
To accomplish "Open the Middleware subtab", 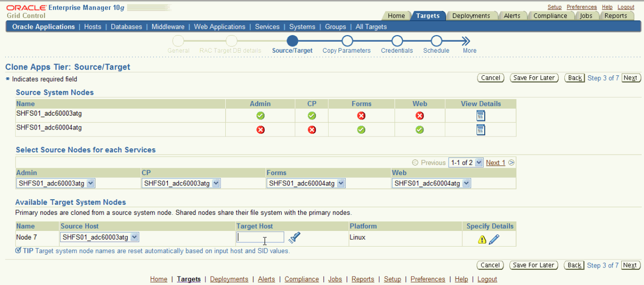I will (168, 27).
